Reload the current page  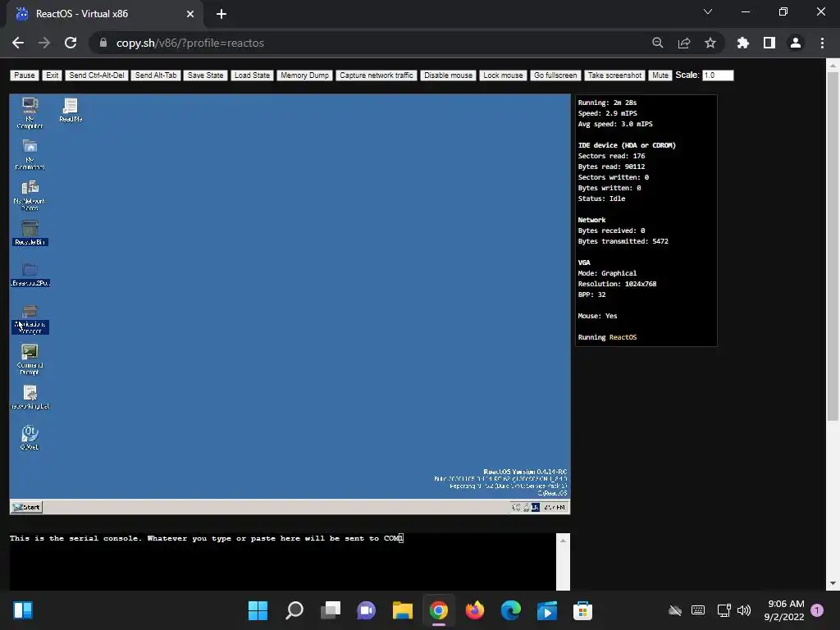pos(71,43)
